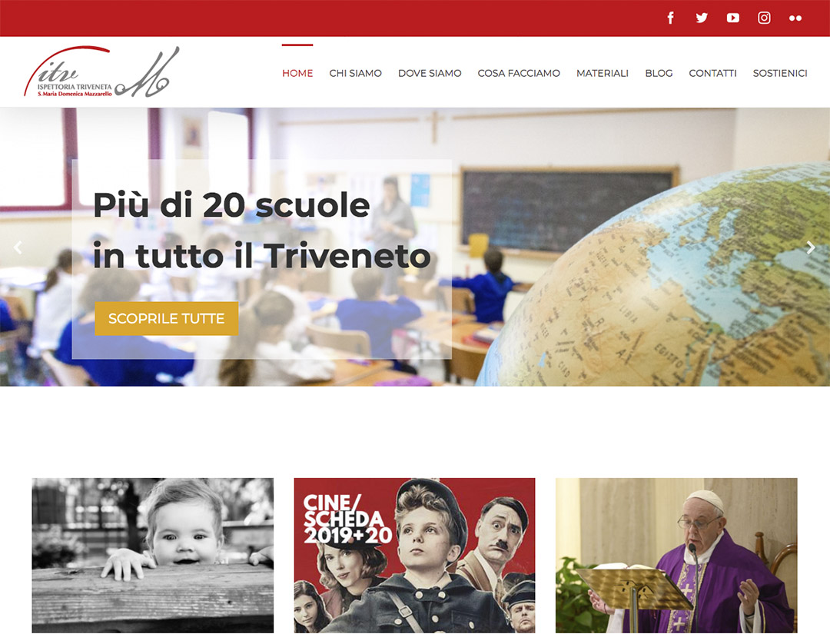The width and height of the screenshot is (830, 644).
Task: Open the Cine/Scheda 2019+20 thumbnail
Action: click(414, 555)
